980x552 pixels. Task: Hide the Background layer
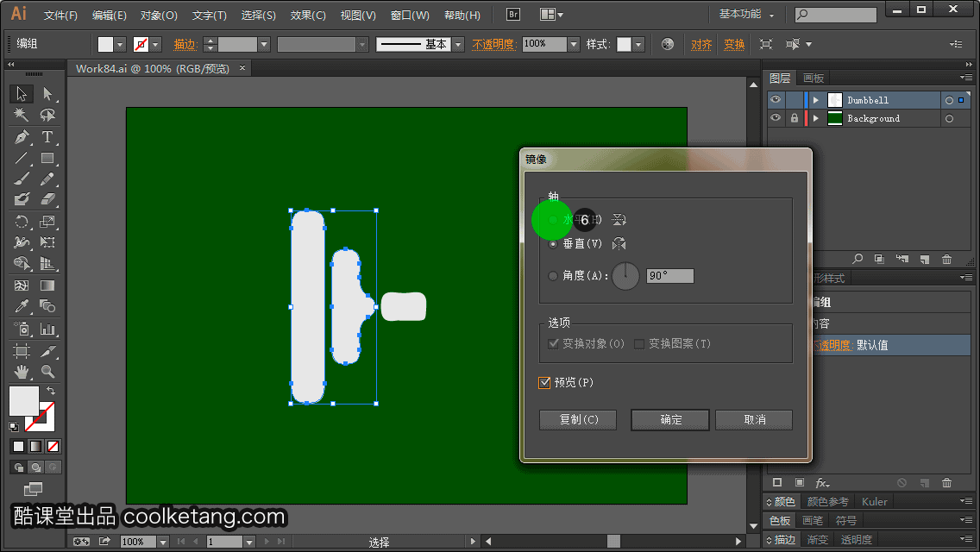point(776,118)
